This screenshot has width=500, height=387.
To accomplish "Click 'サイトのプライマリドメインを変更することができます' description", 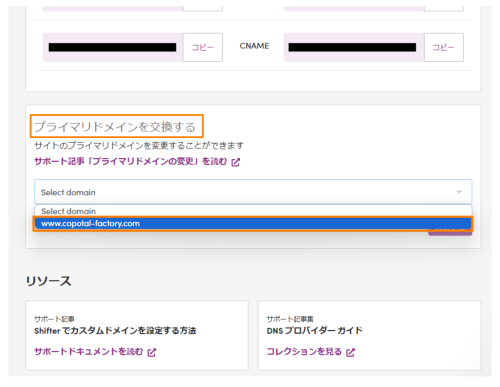I will [x=139, y=146].
